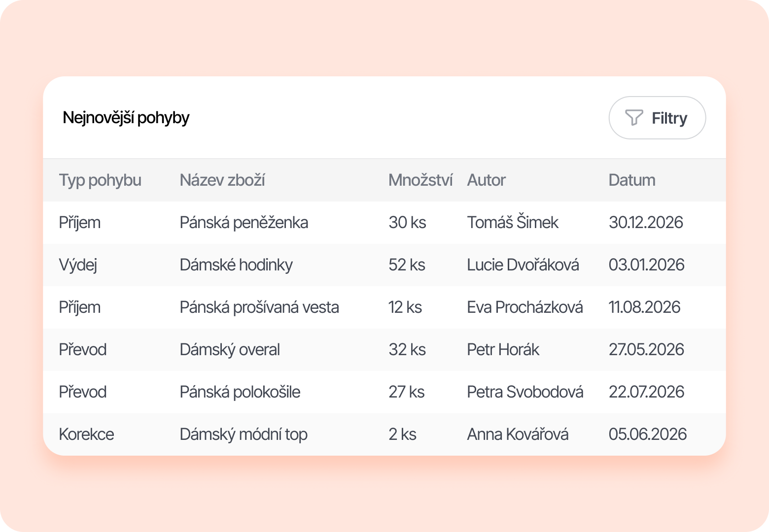The height and width of the screenshot is (532, 769).
Task: Open the Pánská polokošile item
Action: (x=240, y=392)
